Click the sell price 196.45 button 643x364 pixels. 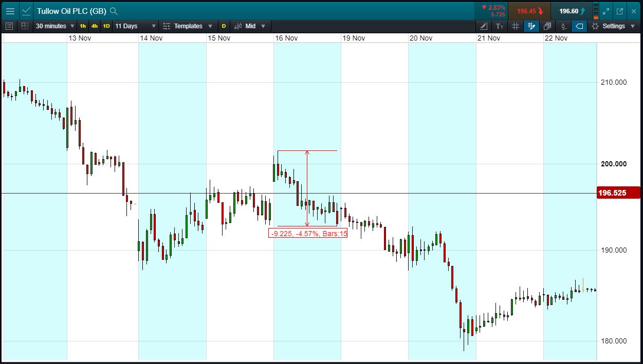[x=529, y=11]
